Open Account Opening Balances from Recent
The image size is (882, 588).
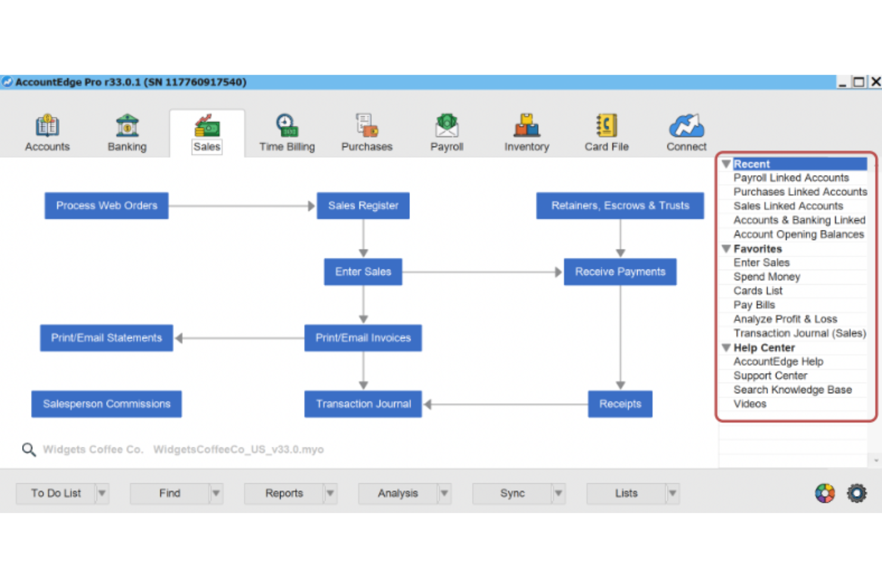pyautogui.click(x=799, y=234)
